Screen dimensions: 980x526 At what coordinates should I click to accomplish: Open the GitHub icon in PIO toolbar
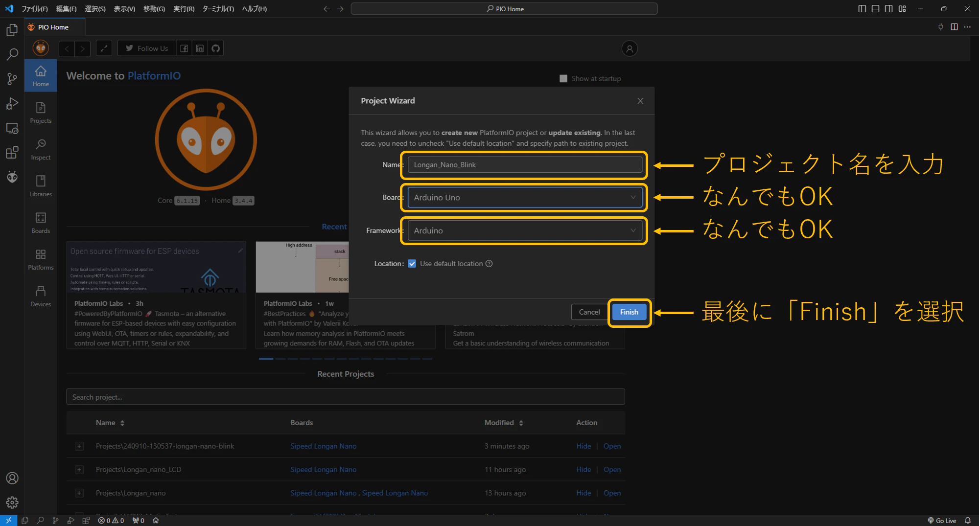point(216,48)
